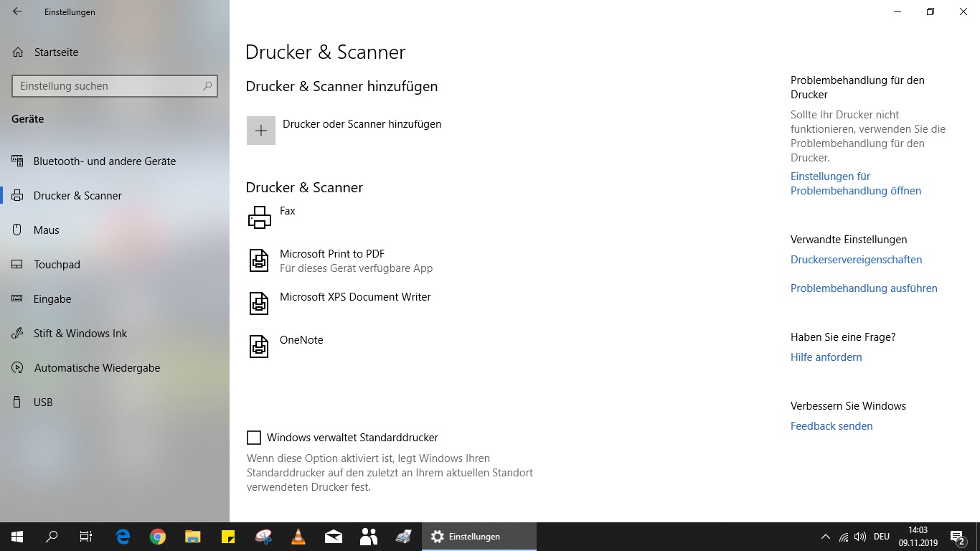
Task: Open Sticky Notes from taskbar
Action: click(x=228, y=537)
